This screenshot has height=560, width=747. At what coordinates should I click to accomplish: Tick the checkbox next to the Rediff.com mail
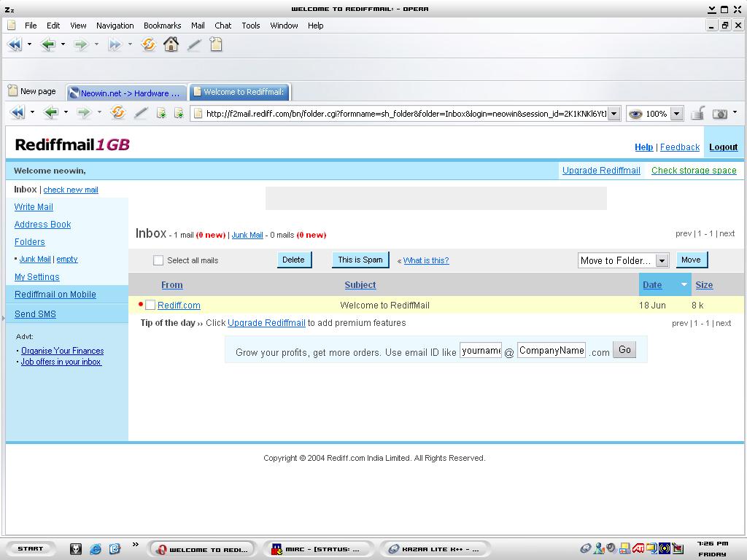(x=150, y=305)
